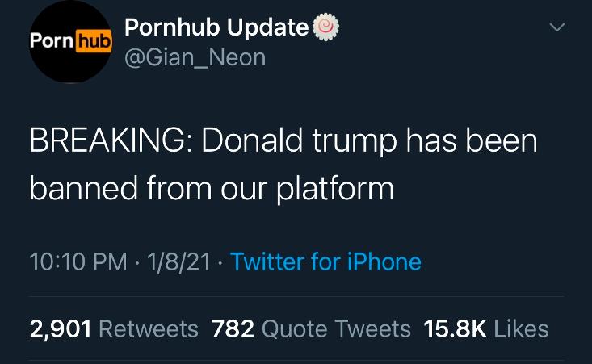This screenshot has height=364, width=592.
Task: Click the white "Porn" text in avatar
Action: [x=52, y=40]
